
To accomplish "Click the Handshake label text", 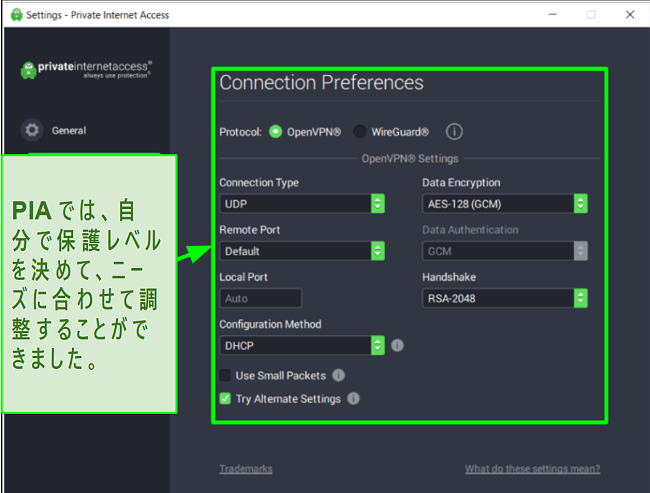I will 449,277.
